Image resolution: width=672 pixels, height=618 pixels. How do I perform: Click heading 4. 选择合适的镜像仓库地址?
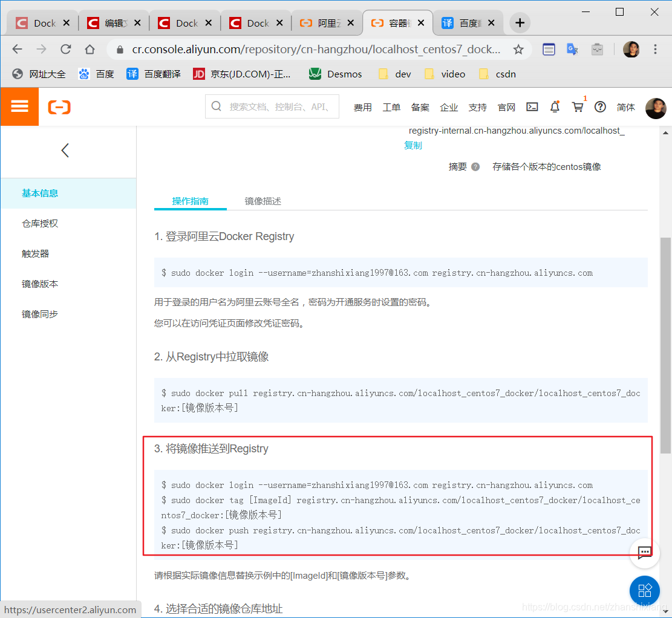tap(218, 609)
